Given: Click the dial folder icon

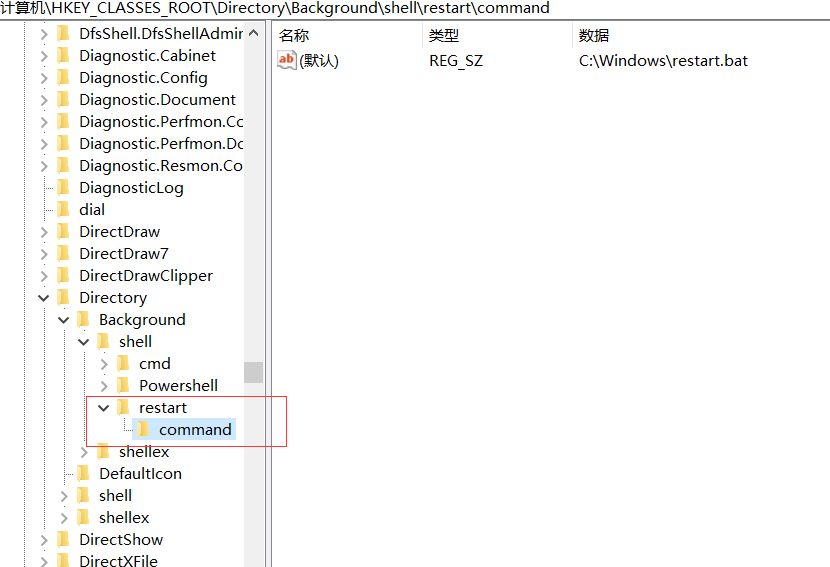Looking at the screenshot, I should click(63, 210).
